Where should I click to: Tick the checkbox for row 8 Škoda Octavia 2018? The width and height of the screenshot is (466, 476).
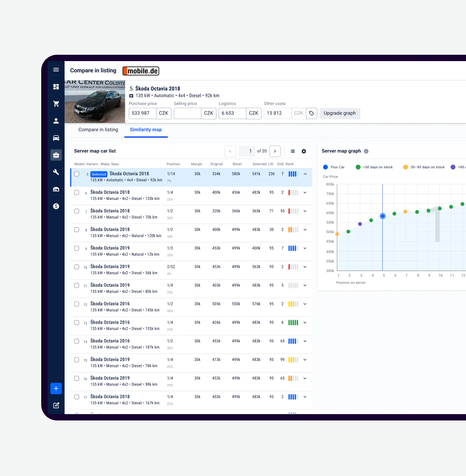[x=77, y=230]
